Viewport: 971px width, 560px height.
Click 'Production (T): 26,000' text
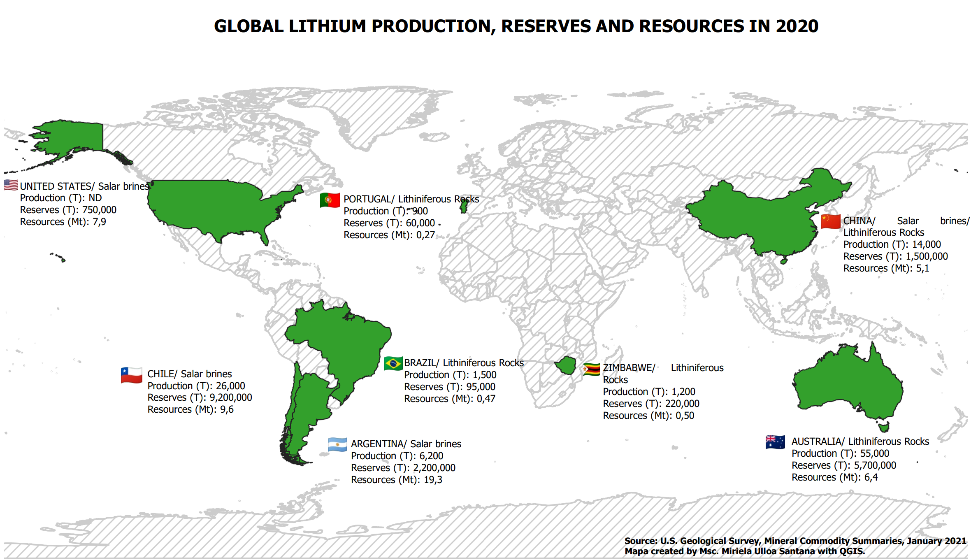(x=196, y=386)
